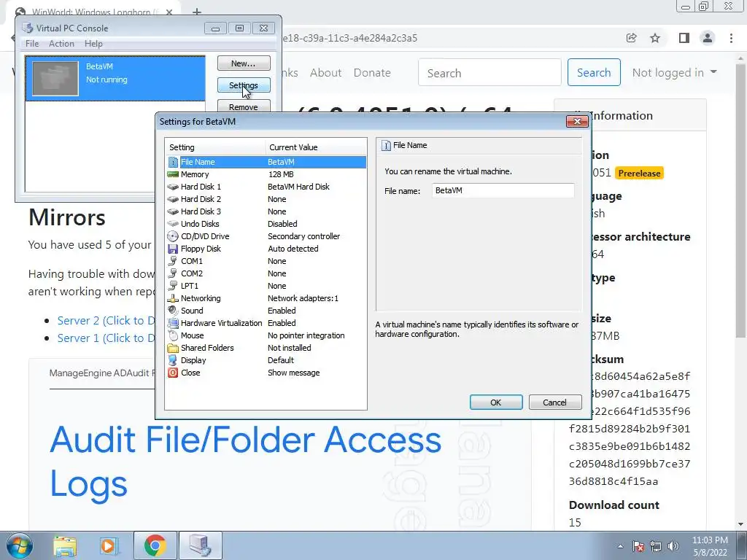747x560 pixels.
Task: Click the About nav link
Action: (326, 73)
